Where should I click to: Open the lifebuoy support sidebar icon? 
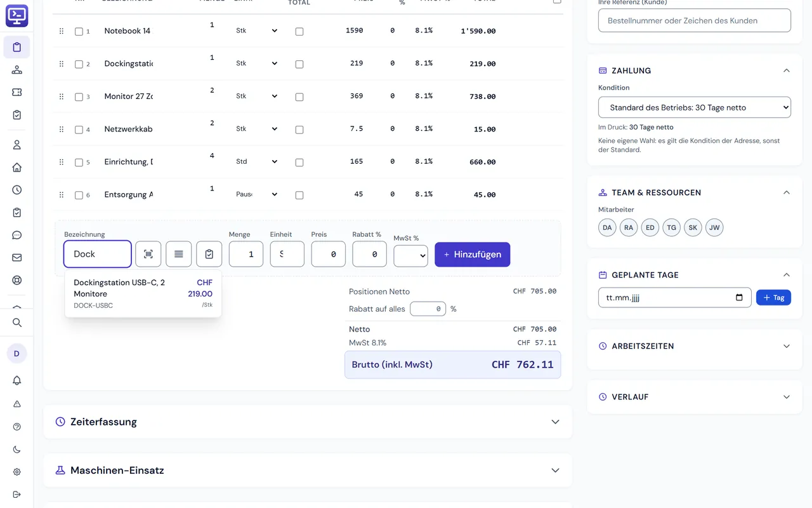coord(17,280)
